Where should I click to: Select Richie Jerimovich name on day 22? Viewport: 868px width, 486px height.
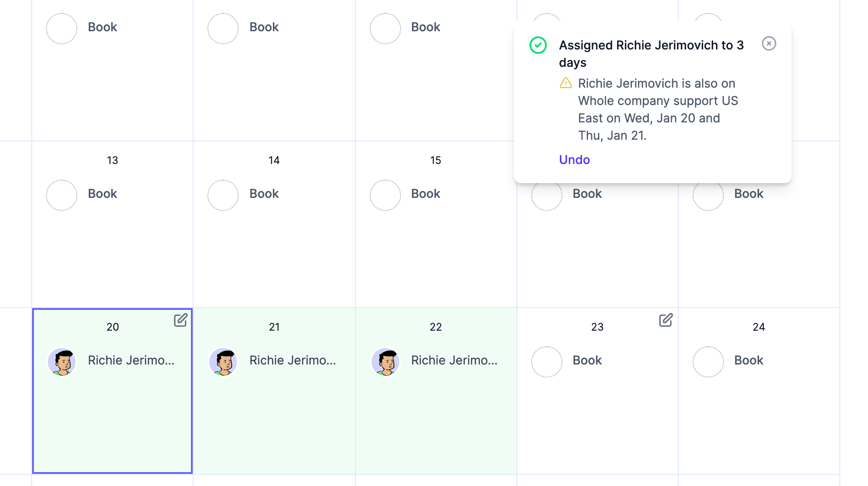pyautogui.click(x=454, y=360)
